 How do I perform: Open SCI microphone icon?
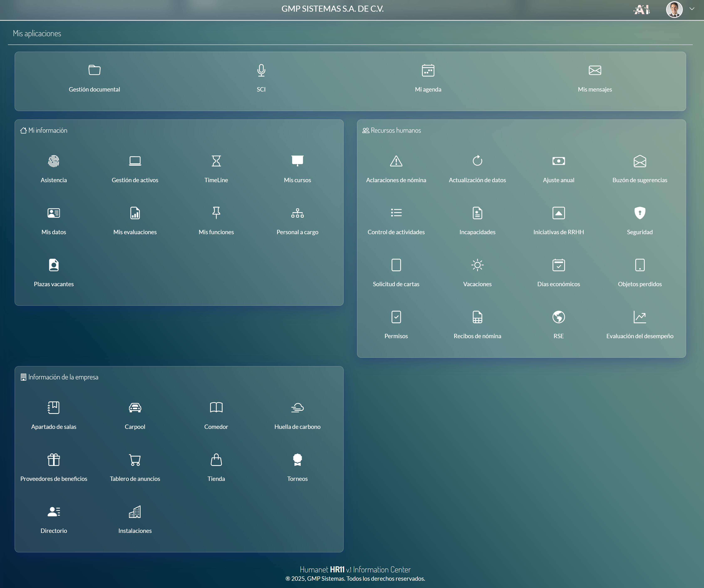261,70
